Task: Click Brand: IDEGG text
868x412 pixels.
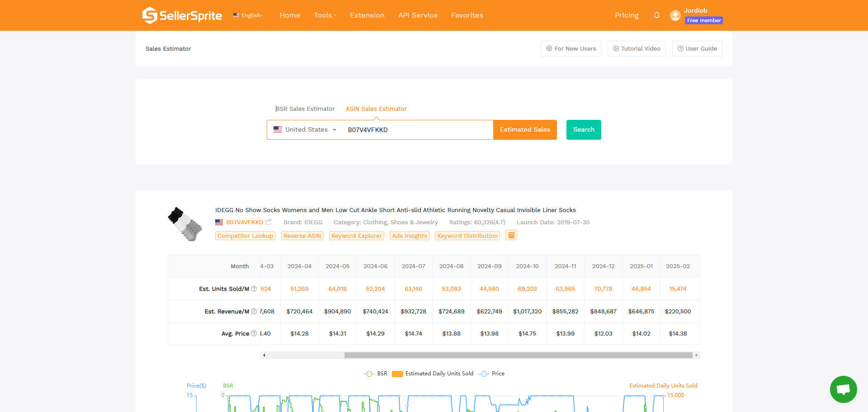Action: tap(303, 223)
